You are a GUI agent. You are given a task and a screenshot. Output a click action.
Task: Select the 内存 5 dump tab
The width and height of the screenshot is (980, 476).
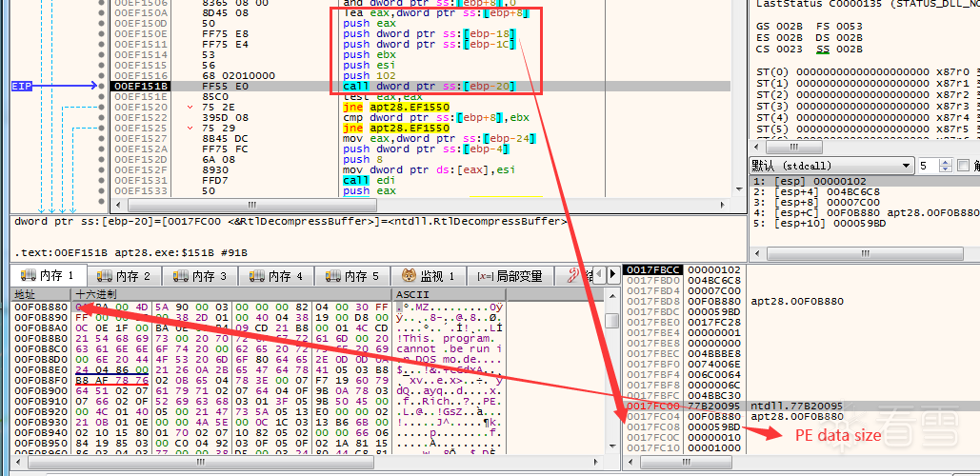coord(352,275)
